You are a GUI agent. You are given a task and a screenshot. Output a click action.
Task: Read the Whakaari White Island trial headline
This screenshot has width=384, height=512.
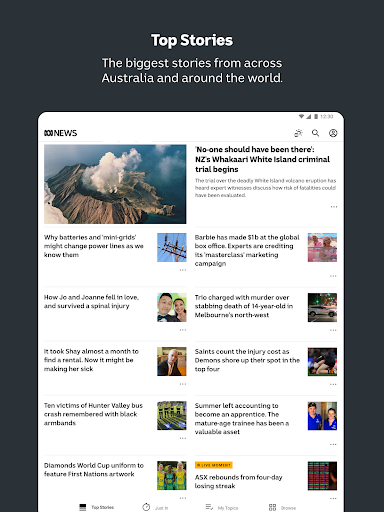pyautogui.click(x=262, y=159)
